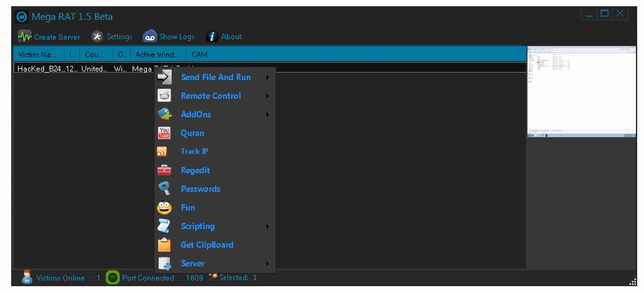644x293 pixels.
Task: Expand the Scripting submenu arrow
Action: pos(267,227)
